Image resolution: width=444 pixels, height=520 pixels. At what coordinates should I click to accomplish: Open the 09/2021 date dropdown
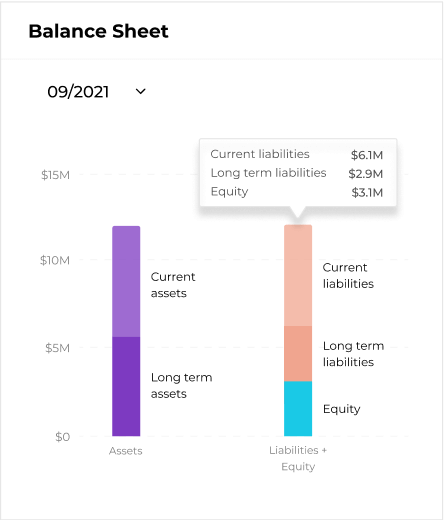click(96, 92)
